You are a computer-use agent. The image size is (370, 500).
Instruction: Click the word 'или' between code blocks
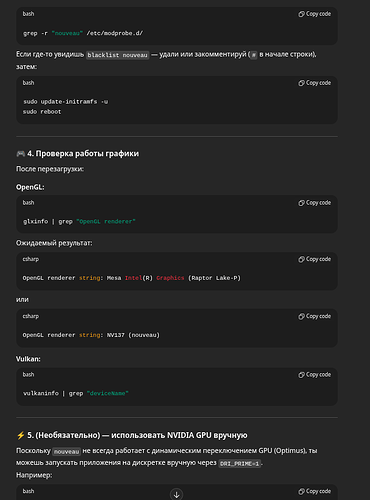22,300
